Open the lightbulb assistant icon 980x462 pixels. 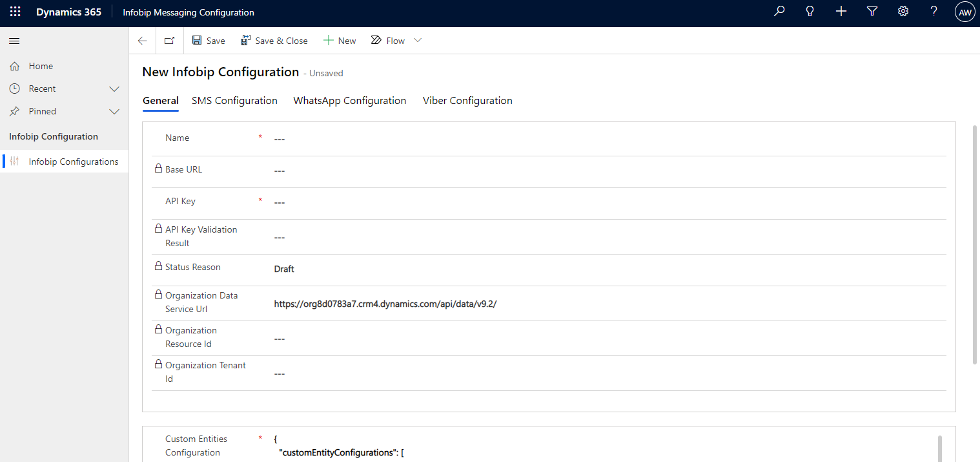click(810, 12)
